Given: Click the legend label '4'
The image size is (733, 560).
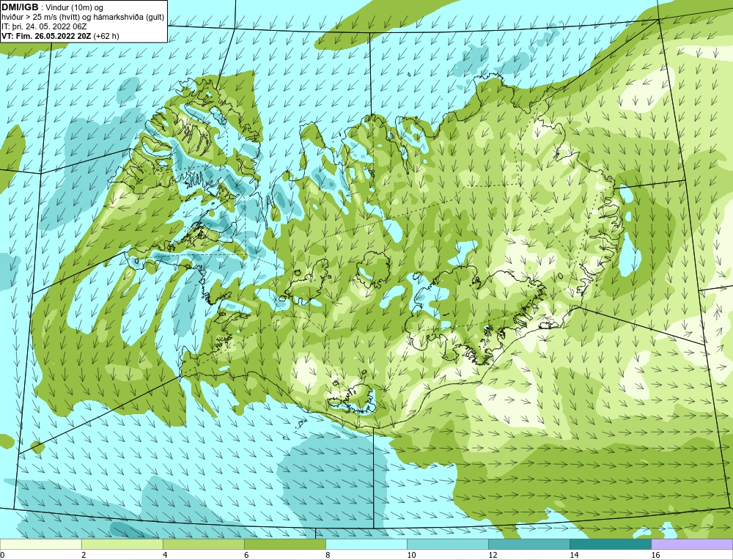Looking at the screenshot, I should (x=165, y=555).
